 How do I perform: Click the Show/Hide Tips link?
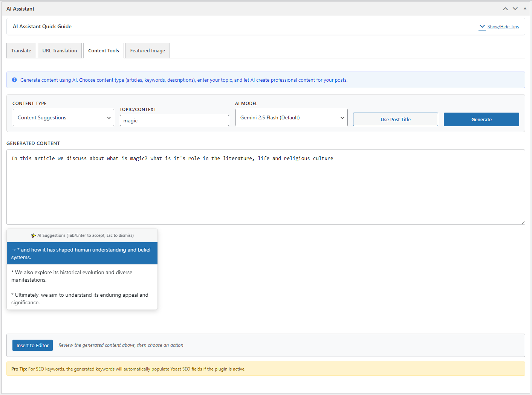(x=503, y=27)
